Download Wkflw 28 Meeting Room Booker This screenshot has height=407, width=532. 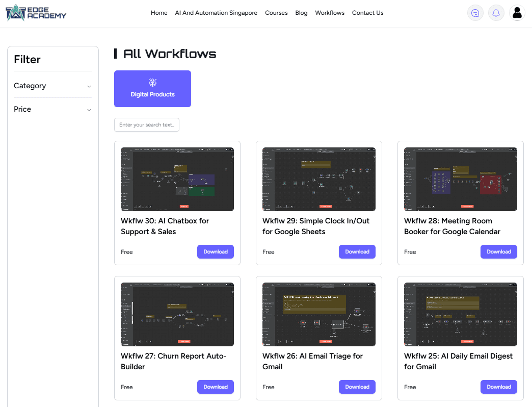(x=498, y=251)
